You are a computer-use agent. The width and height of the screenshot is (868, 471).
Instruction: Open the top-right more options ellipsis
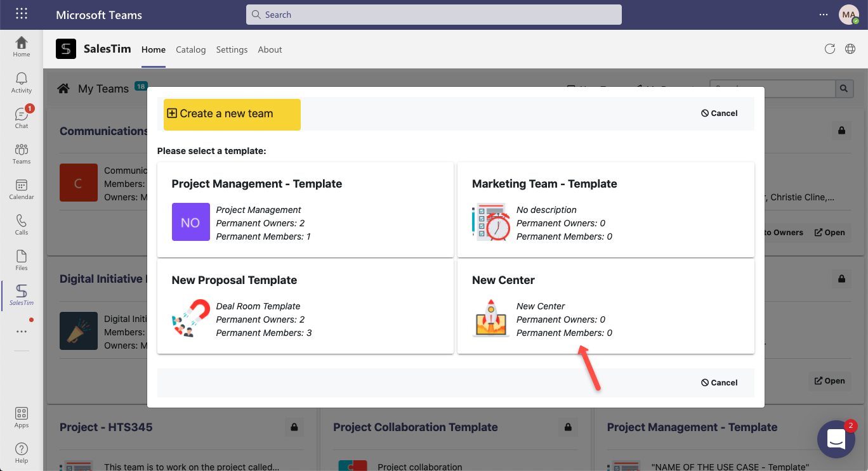point(824,15)
